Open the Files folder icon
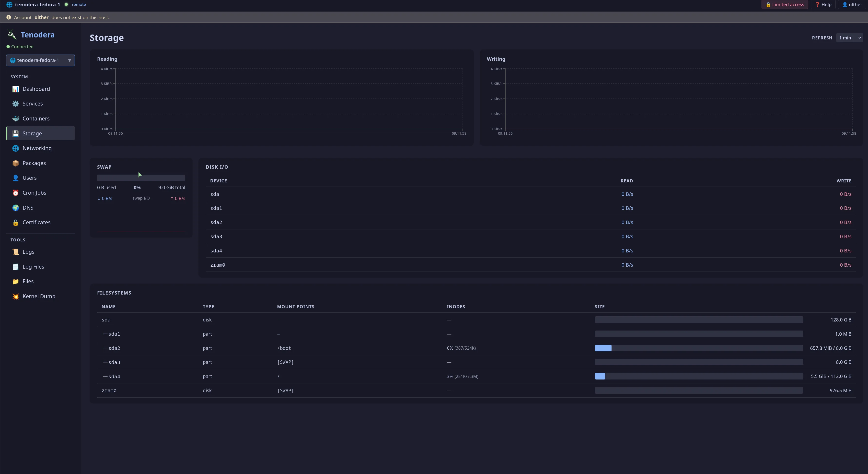Viewport: 868px width, 474px height. pyautogui.click(x=15, y=282)
